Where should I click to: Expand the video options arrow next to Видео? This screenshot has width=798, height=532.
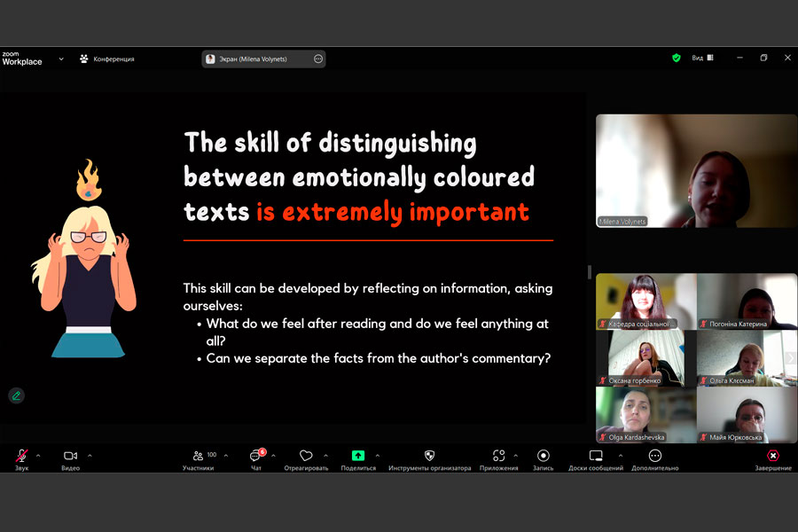tap(90, 456)
